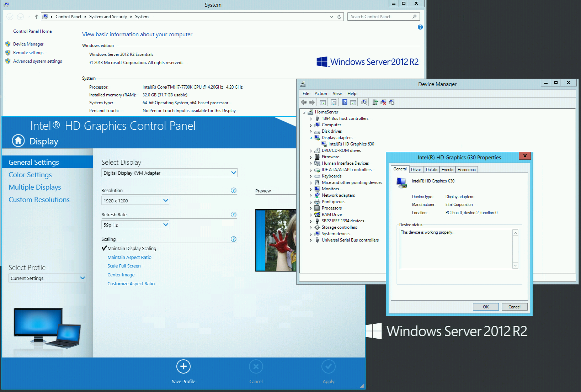Viewport: 581px width, 392px height.
Task: Open the Action menu in Device Manager
Action: pos(321,94)
